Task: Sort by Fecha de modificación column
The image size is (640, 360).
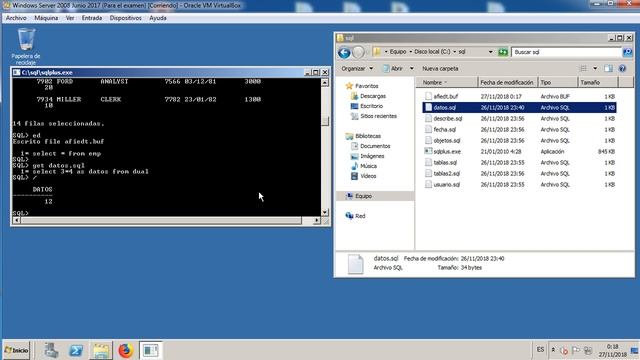Action: 507,82
